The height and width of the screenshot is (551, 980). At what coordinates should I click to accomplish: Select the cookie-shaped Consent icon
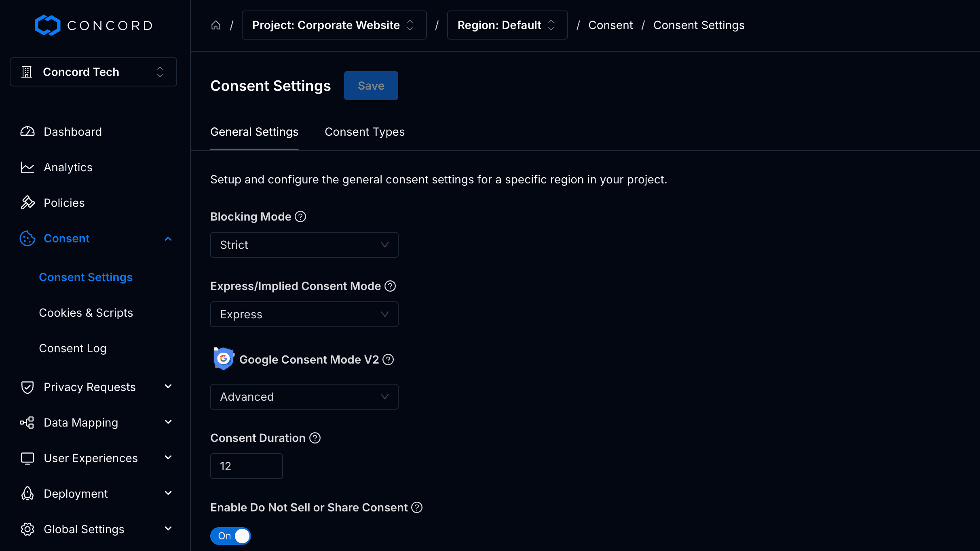(27, 238)
